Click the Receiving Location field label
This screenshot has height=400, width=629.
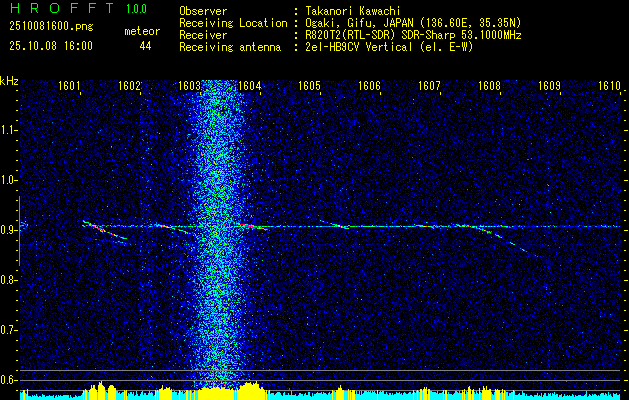233,23
